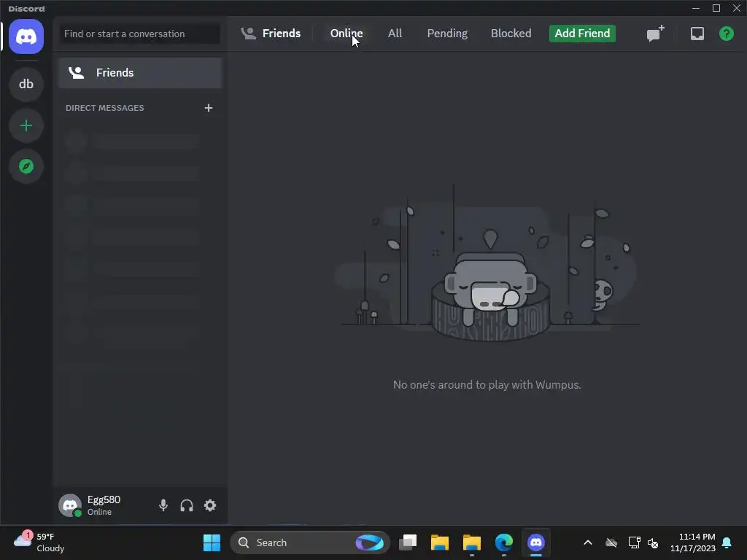747x560 pixels.
Task: Click the DIRECT MESSAGES heading
Action: [x=105, y=108]
